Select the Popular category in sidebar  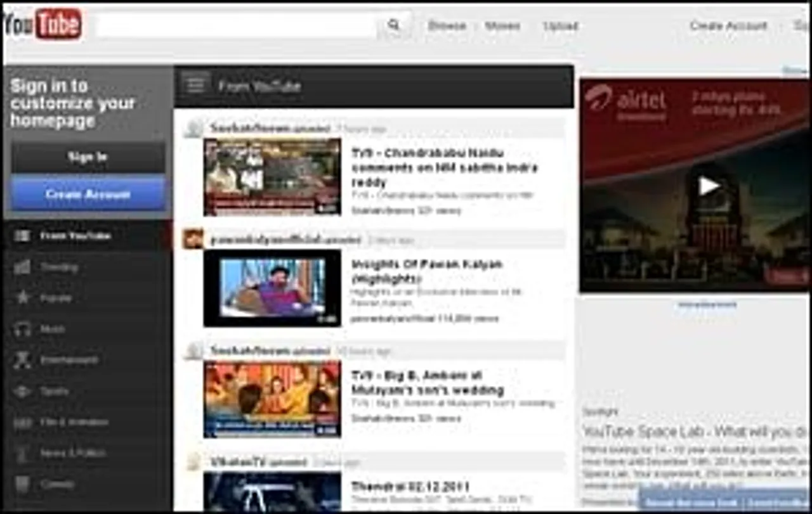point(88,298)
